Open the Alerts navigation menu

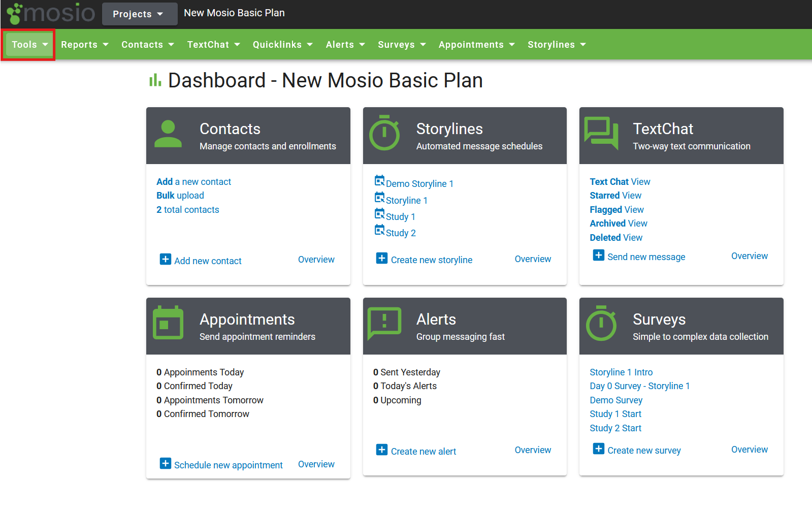tap(345, 45)
